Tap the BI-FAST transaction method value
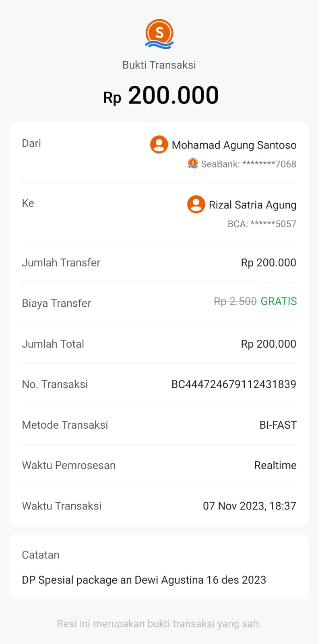This screenshot has height=644, width=318. click(x=278, y=425)
